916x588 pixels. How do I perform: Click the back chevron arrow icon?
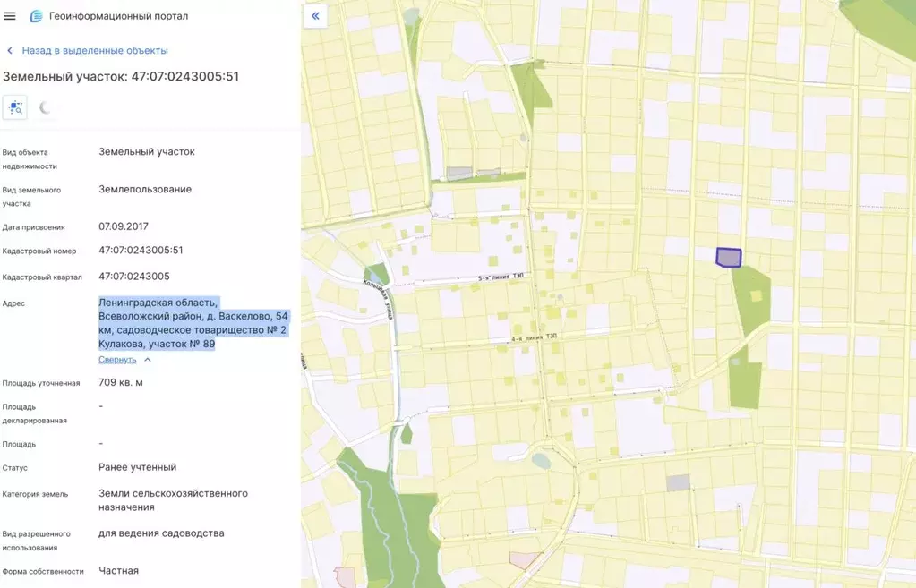(x=10, y=51)
